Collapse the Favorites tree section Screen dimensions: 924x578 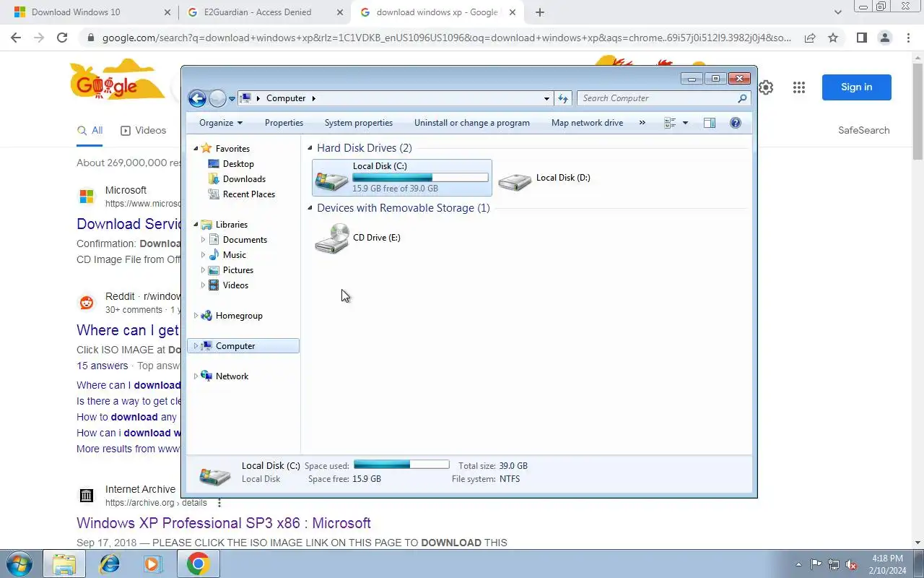point(196,149)
